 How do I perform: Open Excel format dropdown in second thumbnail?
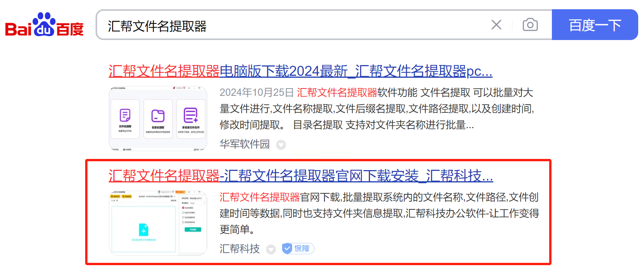(197, 203)
